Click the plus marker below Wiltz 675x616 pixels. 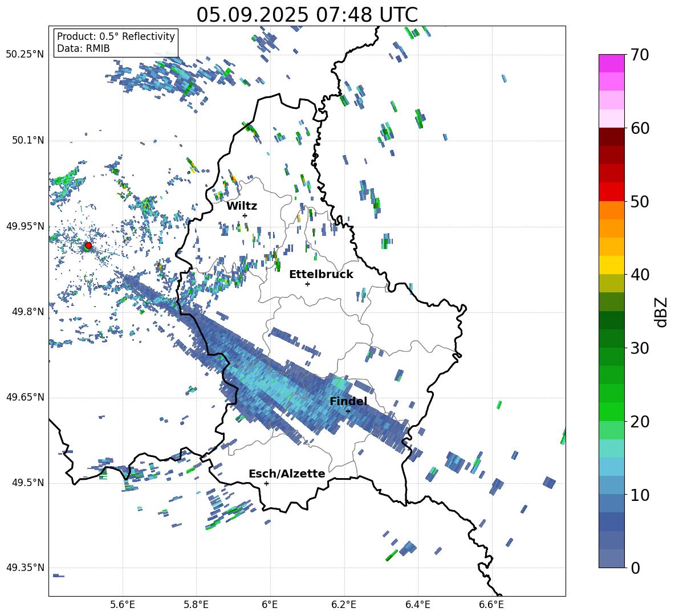[x=245, y=215]
